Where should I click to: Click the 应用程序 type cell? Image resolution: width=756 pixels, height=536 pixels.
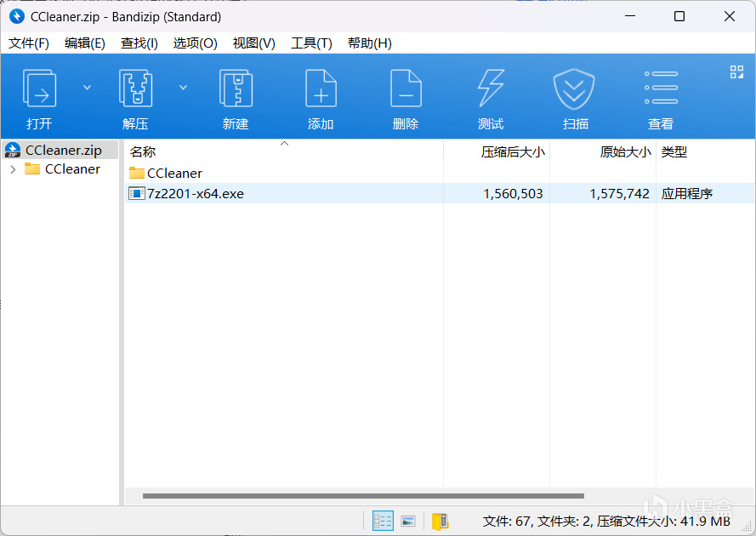[687, 193]
